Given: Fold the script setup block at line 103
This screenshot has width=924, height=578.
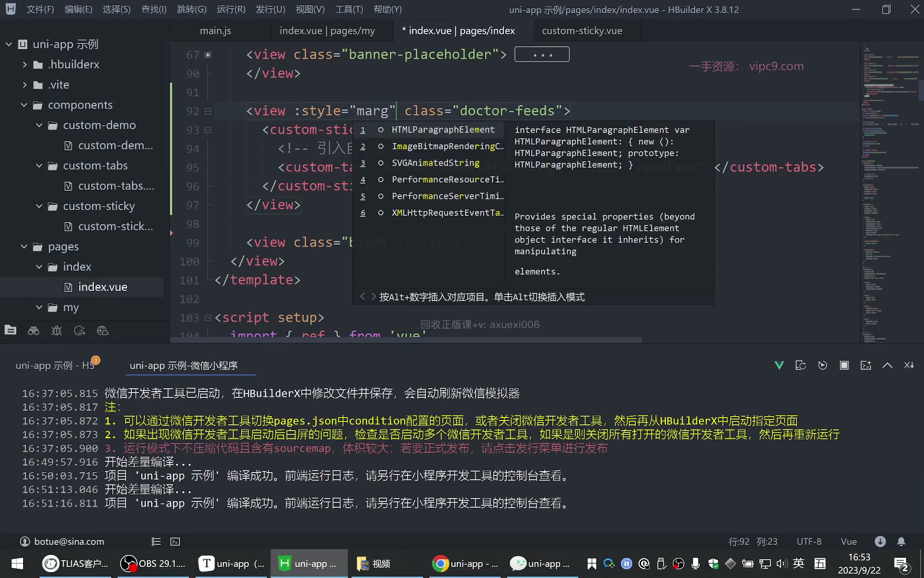Looking at the screenshot, I should [x=208, y=318].
